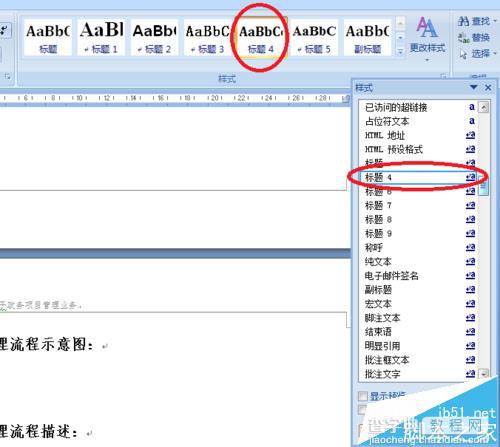The width and height of the screenshot is (500, 447).
Task: Select 标题 9 in the styles pane
Action: pyautogui.click(x=419, y=233)
